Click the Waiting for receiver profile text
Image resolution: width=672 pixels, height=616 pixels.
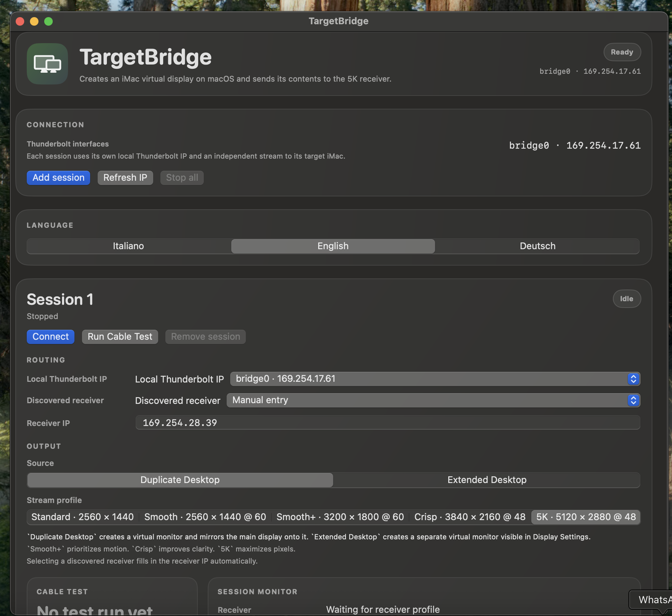pyautogui.click(x=383, y=610)
